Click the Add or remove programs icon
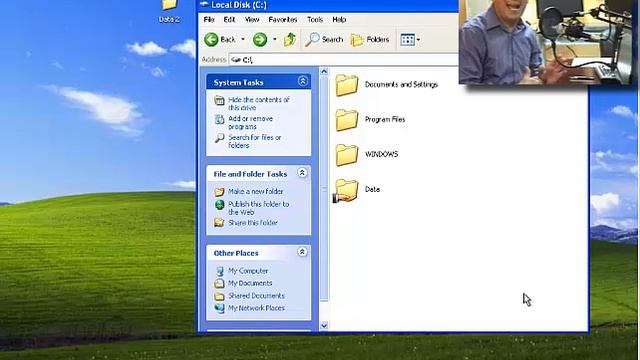640x360 pixels. coord(220,119)
